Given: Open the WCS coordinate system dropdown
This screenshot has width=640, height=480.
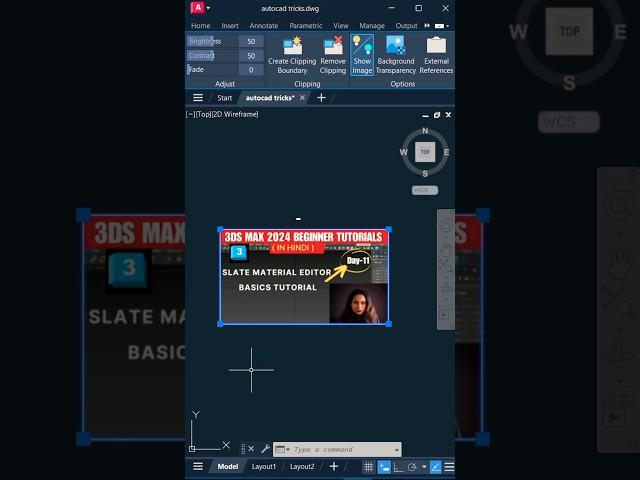Looking at the screenshot, I should [424, 190].
